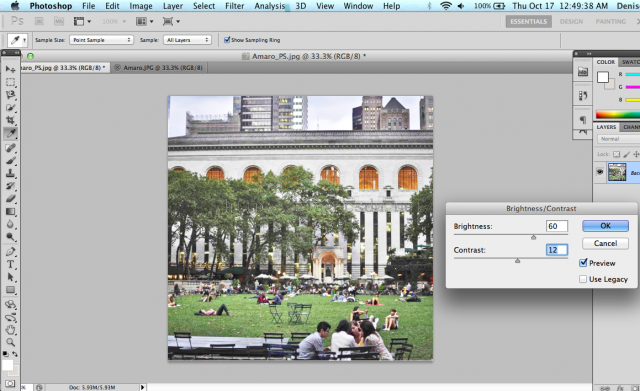The image size is (640, 391).
Task: Open the layer blend mode Normal dropdown
Action: 618,139
